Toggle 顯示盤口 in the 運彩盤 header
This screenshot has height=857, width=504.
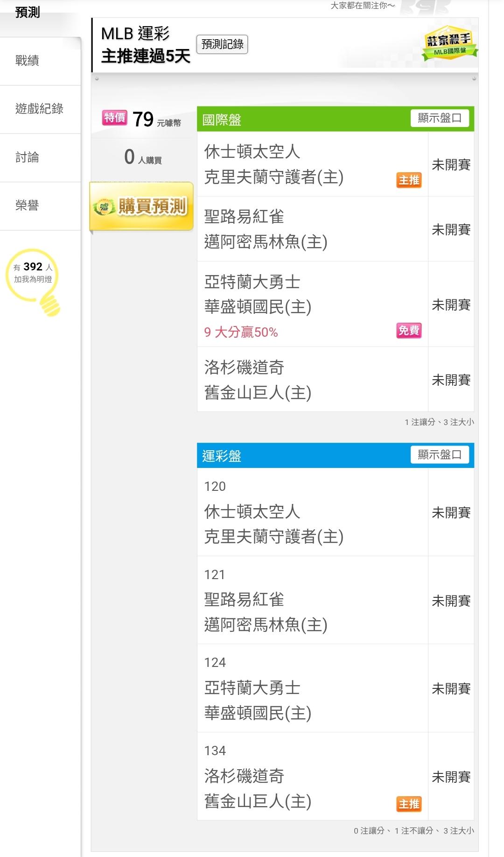coord(439,455)
